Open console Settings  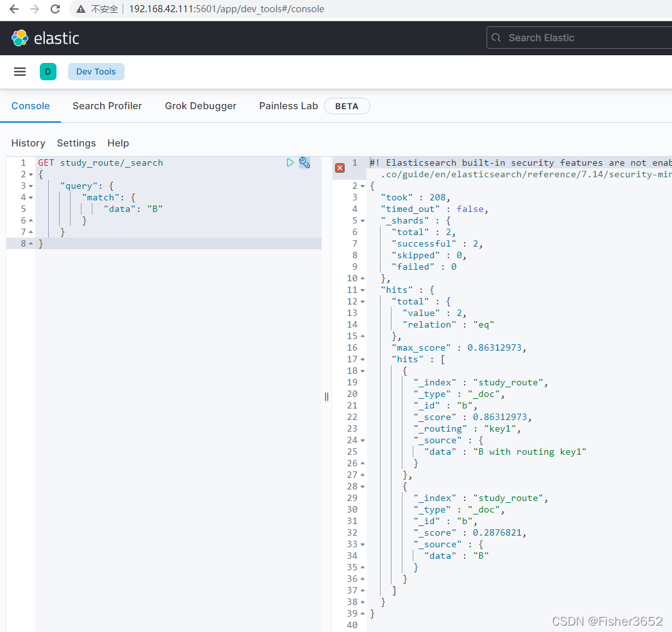tap(76, 143)
